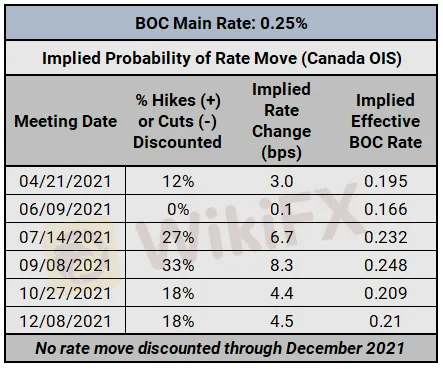Select the 0.248 implied effective rate cell
Image resolution: width=443 pixels, height=369 pixels.
(x=386, y=265)
